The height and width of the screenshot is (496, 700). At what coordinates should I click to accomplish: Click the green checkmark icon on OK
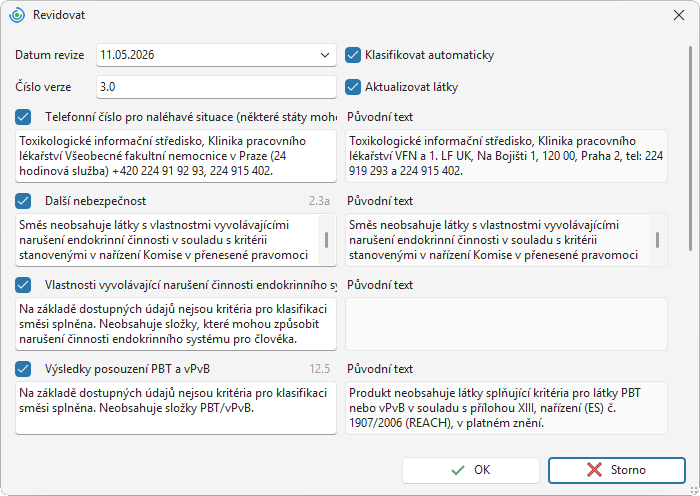point(458,470)
